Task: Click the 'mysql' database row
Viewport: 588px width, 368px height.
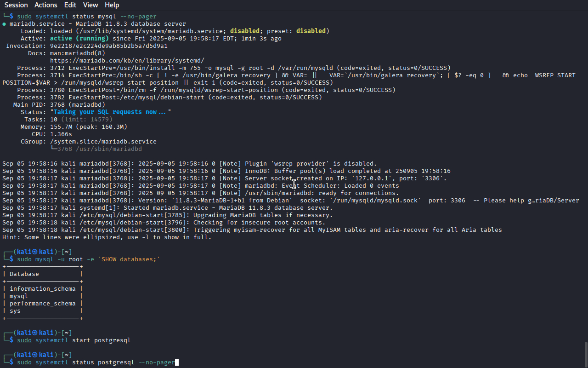Action: pyautogui.click(x=19, y=296)
